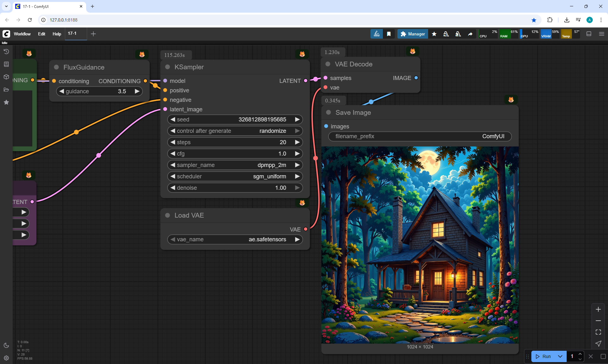This screenshot has height=364, width=608.
Task: Collapse the Save Image node dot
Action: [x=328, y=113]
